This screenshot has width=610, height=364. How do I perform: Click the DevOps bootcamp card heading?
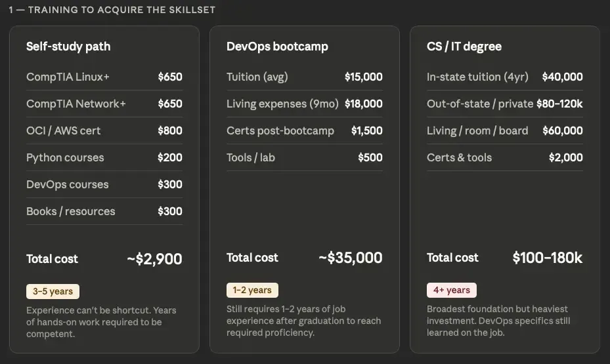(x=277, y=47)
